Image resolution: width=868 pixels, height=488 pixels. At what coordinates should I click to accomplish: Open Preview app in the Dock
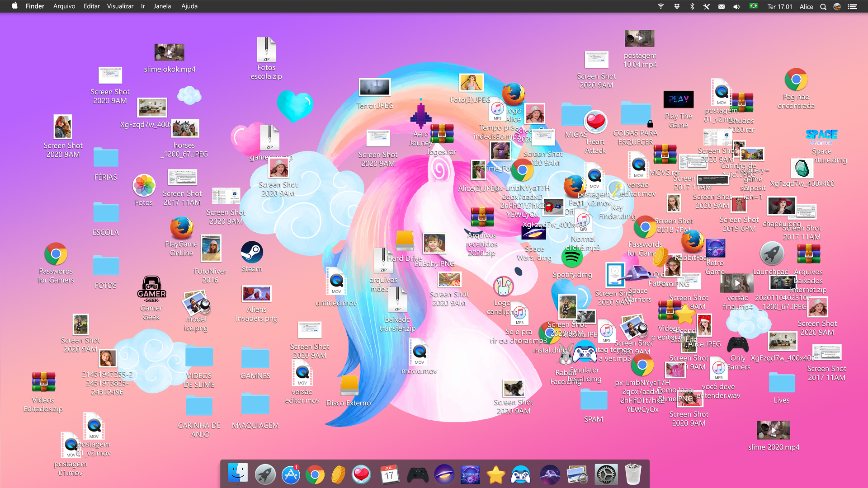point(577,474)
